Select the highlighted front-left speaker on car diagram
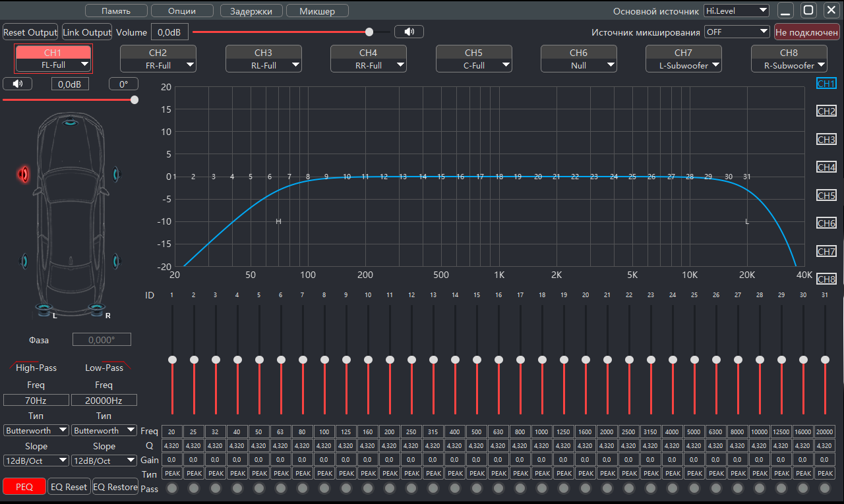 24,173
